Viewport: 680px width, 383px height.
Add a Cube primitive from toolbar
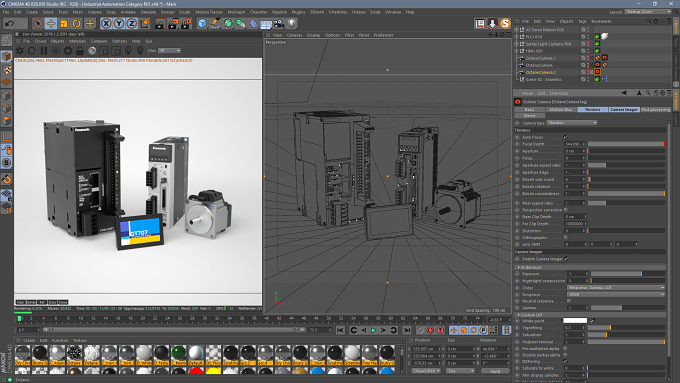point(202,23)
